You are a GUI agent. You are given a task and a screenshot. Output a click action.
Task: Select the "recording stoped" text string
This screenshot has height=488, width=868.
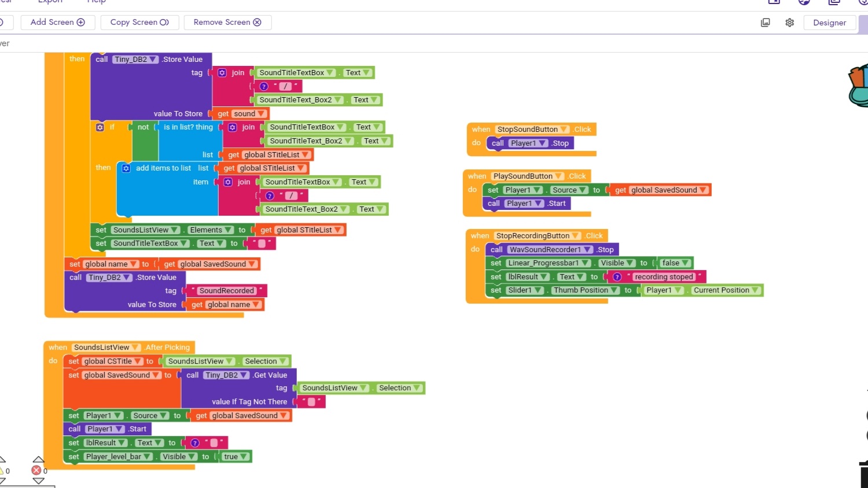[664, 277]
